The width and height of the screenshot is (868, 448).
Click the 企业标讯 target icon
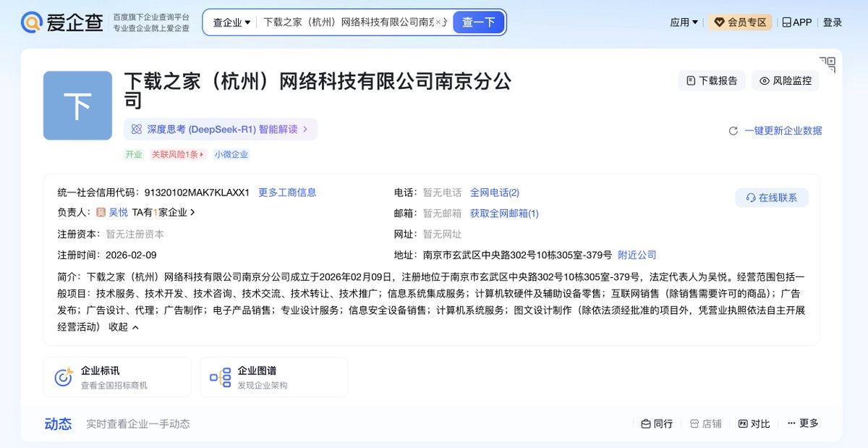point(64,377)
